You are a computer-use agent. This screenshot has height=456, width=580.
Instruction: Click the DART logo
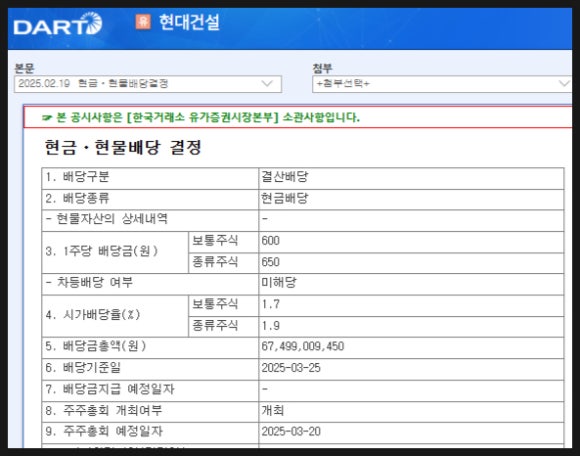coord(58,24)
